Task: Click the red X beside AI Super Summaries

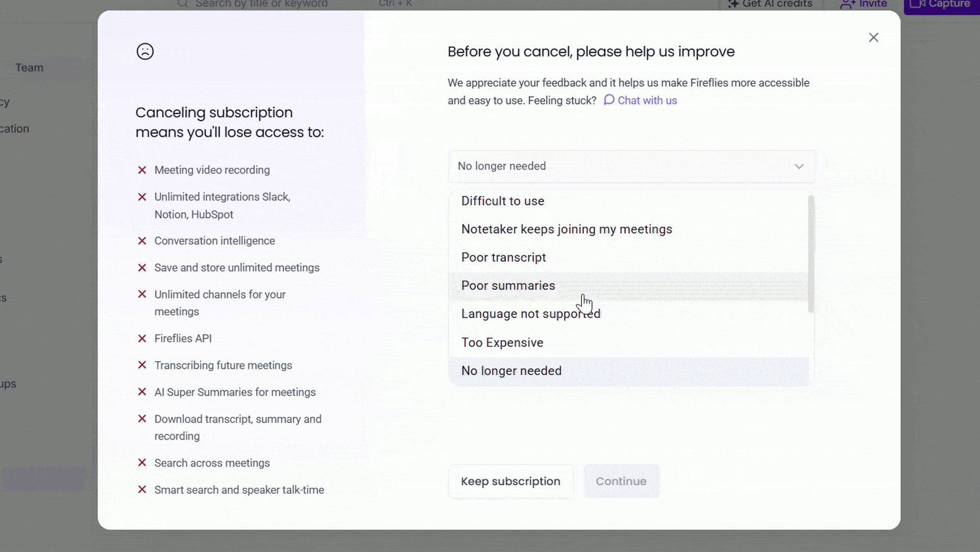Action: (x=142, y=392)
